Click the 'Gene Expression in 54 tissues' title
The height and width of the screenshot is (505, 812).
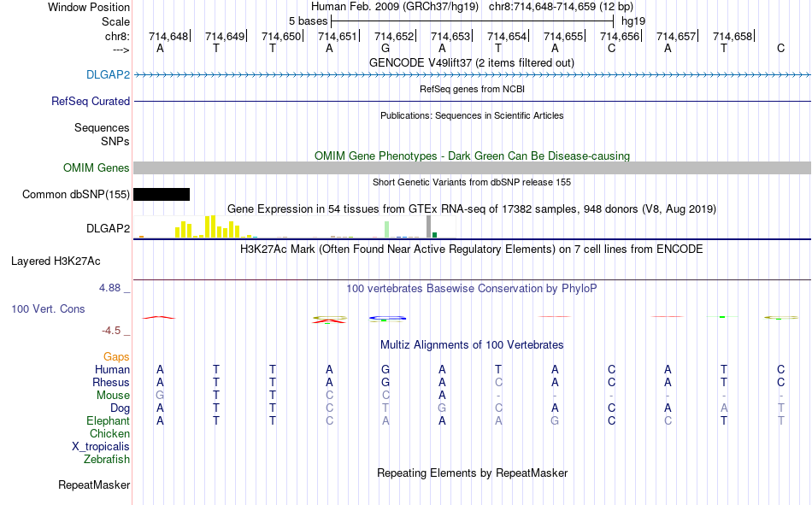pos(472,209)
